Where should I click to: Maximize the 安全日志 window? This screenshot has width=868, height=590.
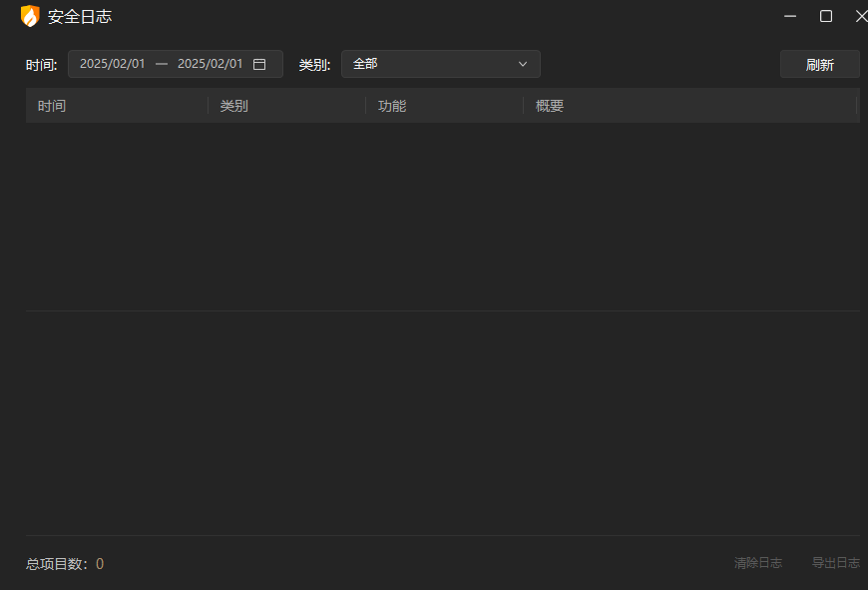826,16
